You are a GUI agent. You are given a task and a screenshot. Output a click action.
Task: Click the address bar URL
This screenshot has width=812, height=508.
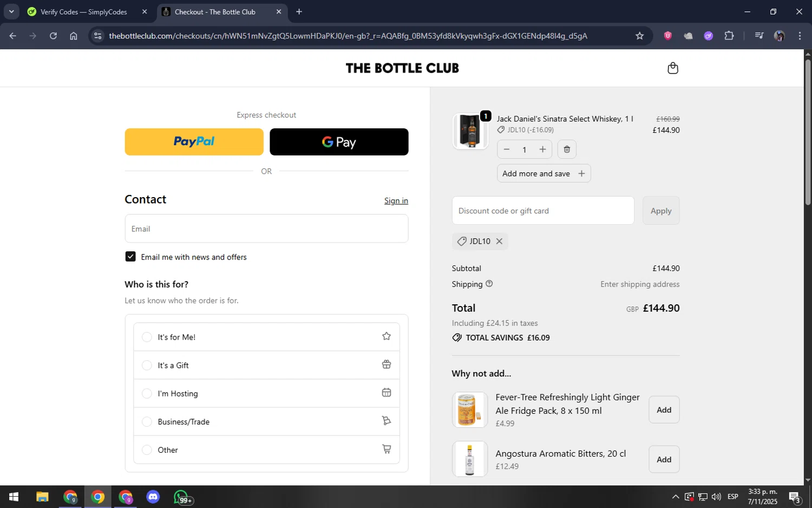348,36
